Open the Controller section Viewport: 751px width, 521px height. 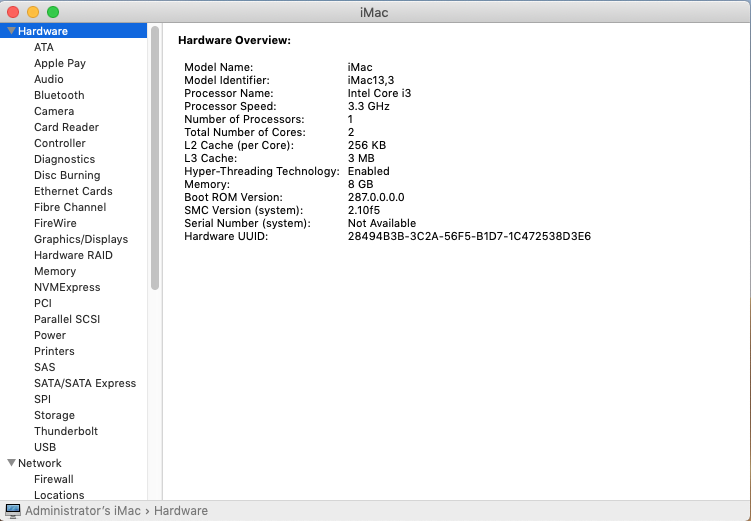60,143
